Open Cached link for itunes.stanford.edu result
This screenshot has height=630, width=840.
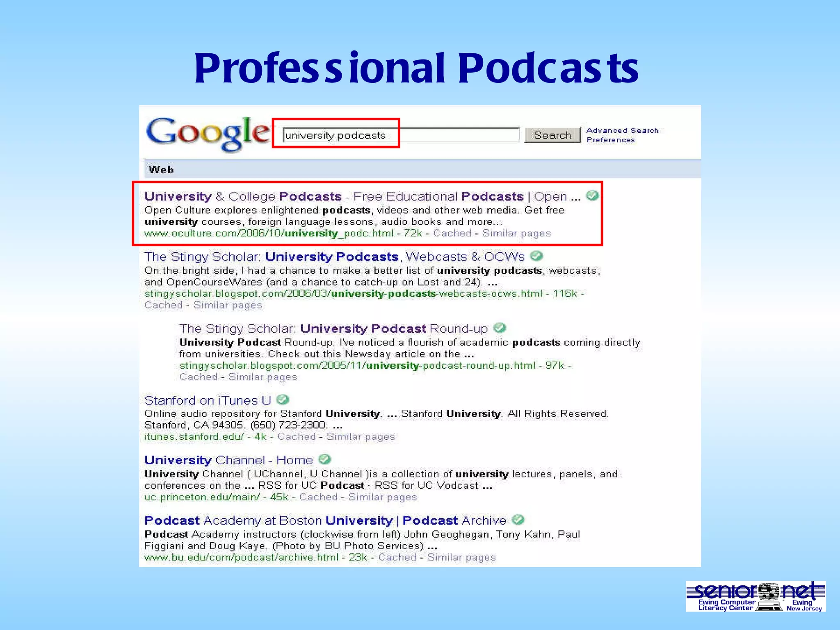[297, 436]
